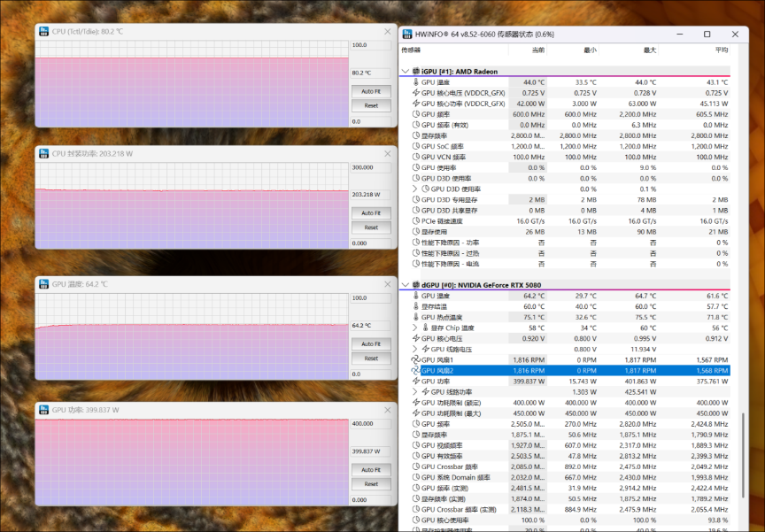Click the CPU package power graph window icon
Image resolution: width=765 pixels, height=532 pixels.
[x=44, y=154]
